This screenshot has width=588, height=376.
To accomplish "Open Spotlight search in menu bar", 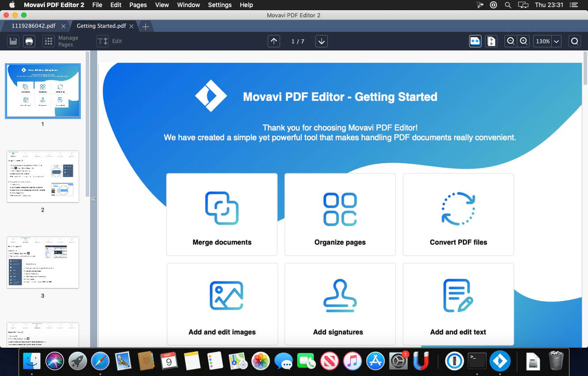I will click(x=508, y=5).
